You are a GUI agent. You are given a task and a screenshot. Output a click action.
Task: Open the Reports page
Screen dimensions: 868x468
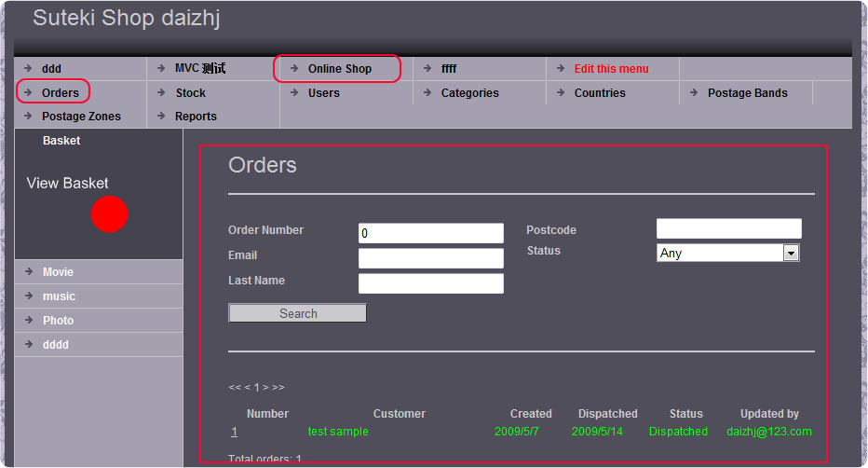(x=196, y=117)
